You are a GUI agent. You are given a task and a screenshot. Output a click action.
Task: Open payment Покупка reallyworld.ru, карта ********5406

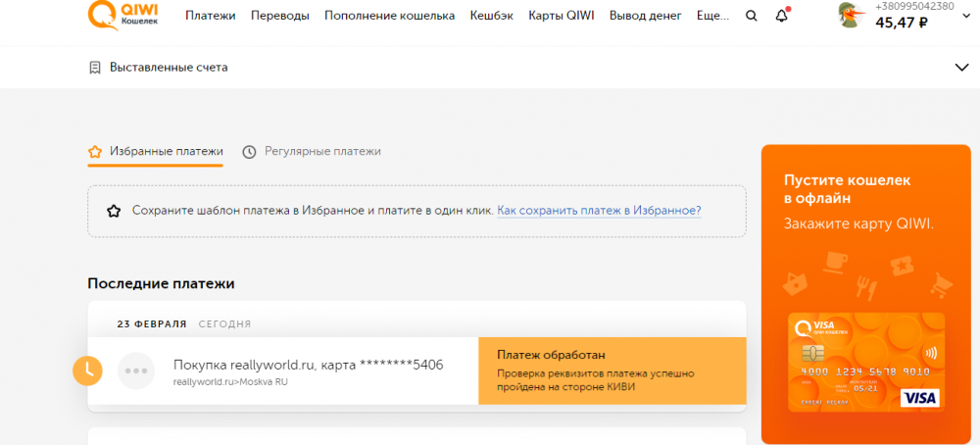point(308,365)
